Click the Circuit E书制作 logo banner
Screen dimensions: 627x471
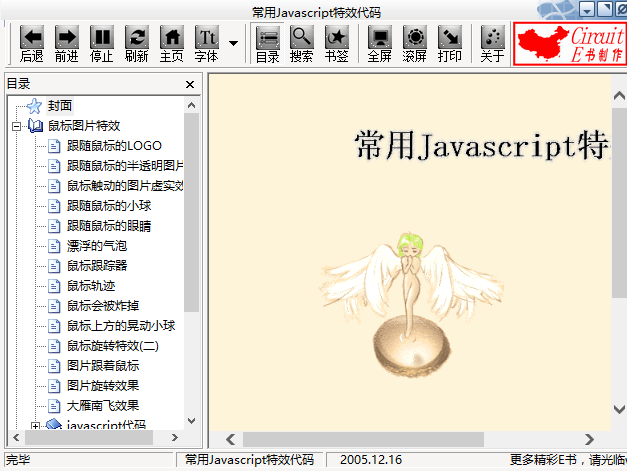(x=568, y=44)
